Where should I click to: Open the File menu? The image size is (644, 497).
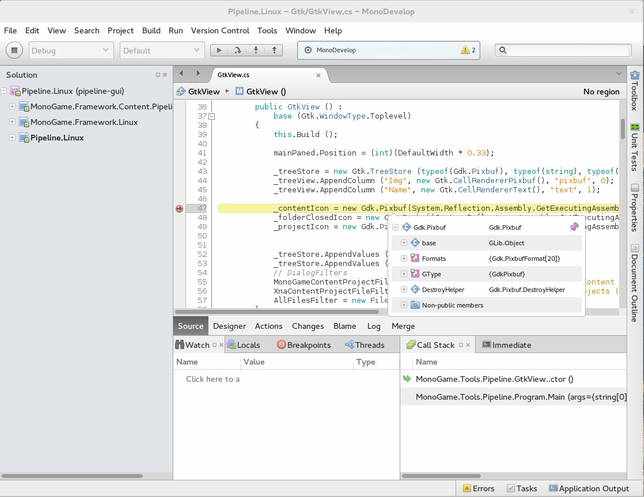(10, 30)
